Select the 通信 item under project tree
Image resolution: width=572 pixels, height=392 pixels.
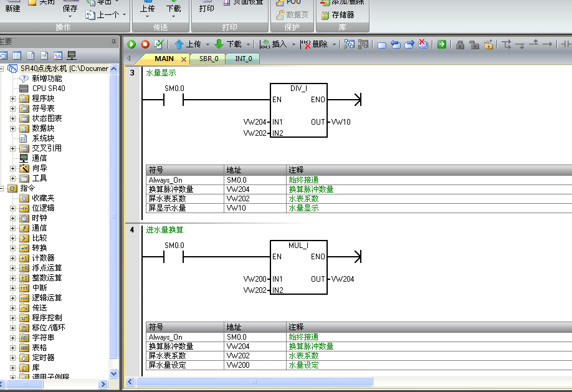pyautogui.click(x=39, y=158)
